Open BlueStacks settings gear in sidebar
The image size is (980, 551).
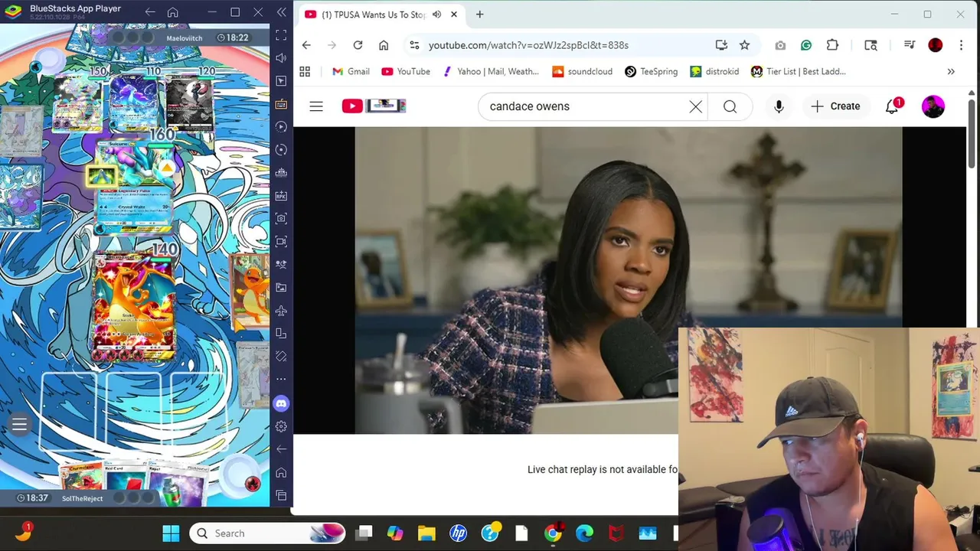(281, 426)
